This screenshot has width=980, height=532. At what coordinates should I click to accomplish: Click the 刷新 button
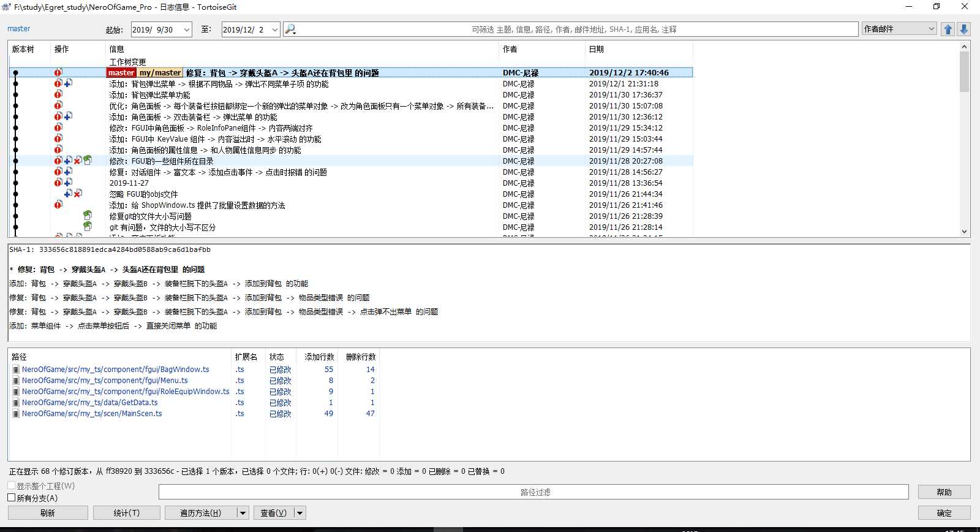48,513
